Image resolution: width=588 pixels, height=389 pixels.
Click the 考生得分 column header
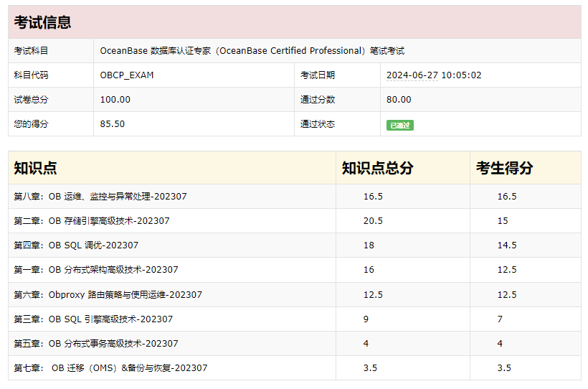tap(504, 168)
